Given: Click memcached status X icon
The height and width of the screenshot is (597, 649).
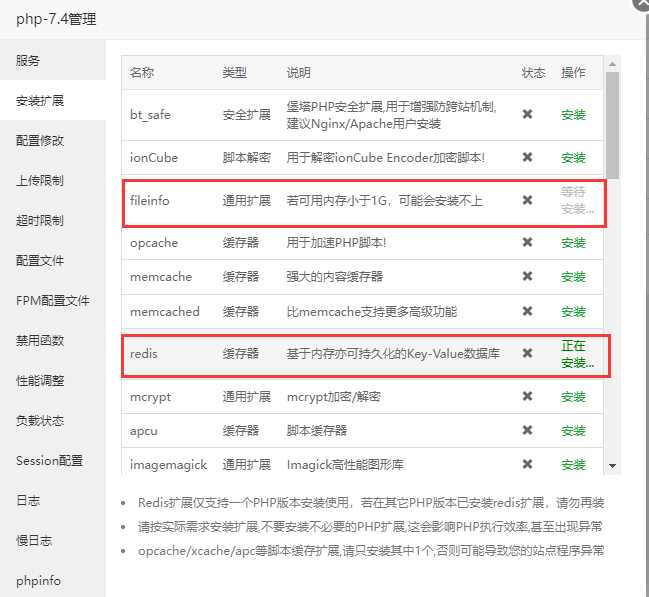Looking at the screenshot, I should 527,311.
